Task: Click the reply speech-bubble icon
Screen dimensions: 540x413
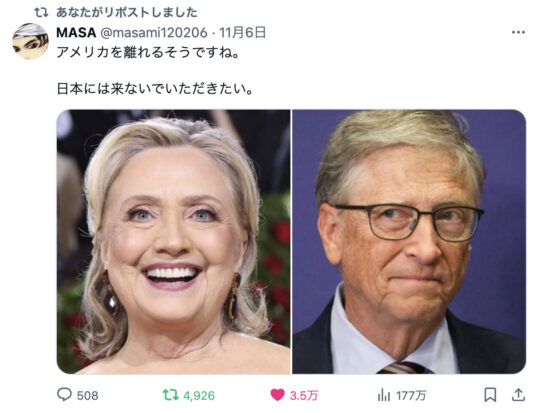Action: tap(64, 395)
